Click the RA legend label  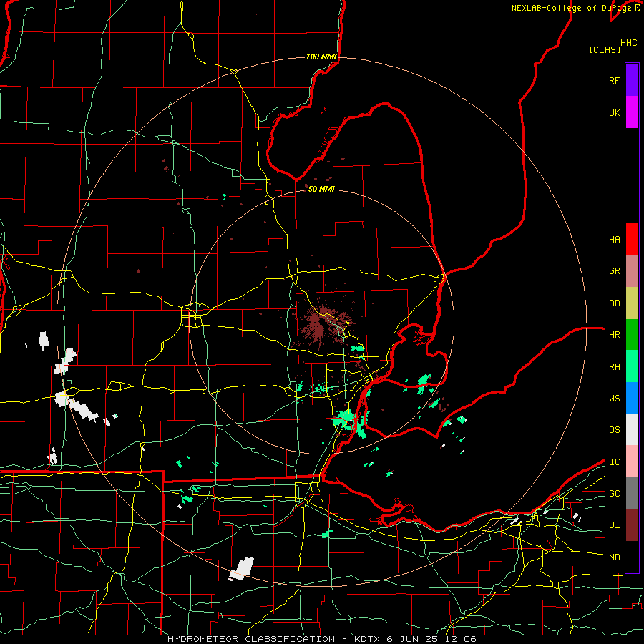point(614,367)
